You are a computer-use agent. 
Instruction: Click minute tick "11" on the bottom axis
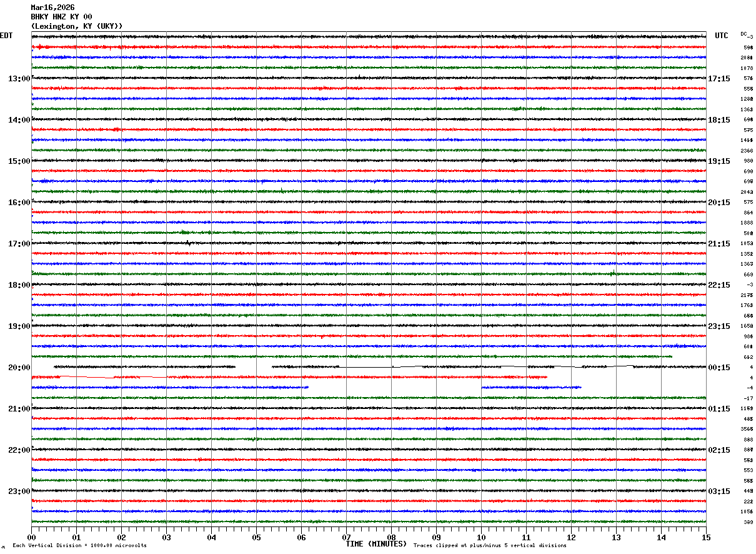pyautogui.click(x=526, y=537)
